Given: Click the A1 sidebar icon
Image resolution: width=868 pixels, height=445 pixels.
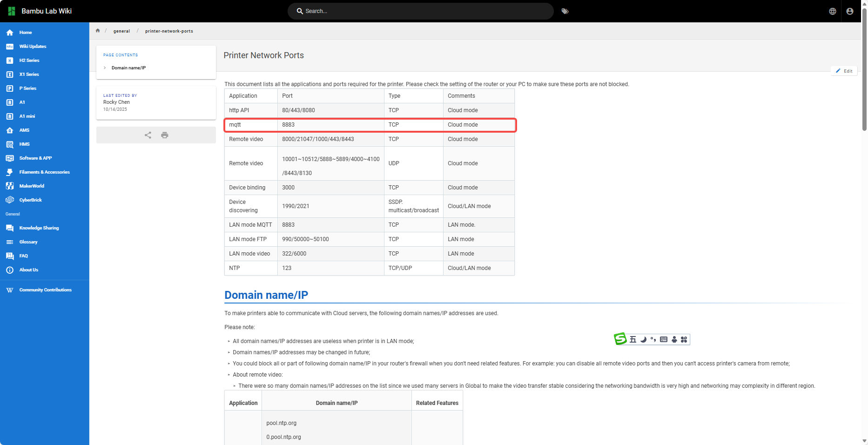Looking at the screenshot, I should tap(10, 102).
